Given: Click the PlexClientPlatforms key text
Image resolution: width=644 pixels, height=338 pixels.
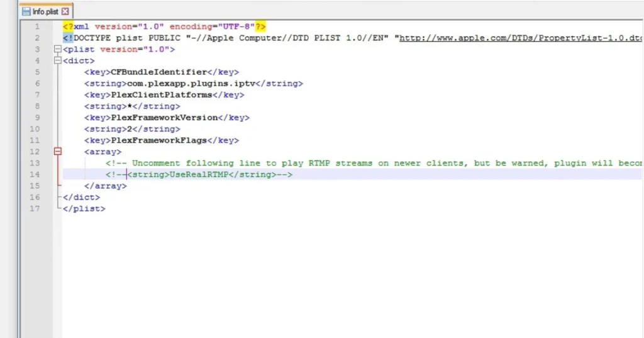Looking at the screenshot, I should coord(162,95).
